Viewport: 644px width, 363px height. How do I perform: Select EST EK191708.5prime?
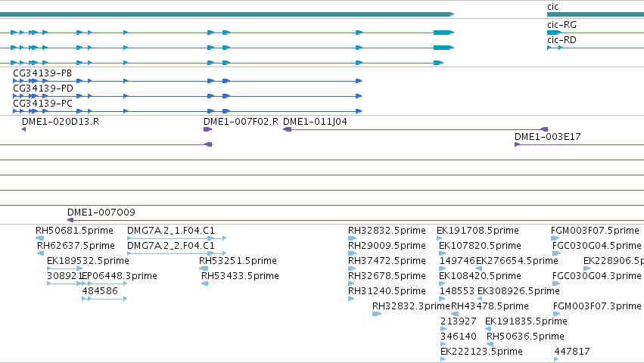[478, 231]
